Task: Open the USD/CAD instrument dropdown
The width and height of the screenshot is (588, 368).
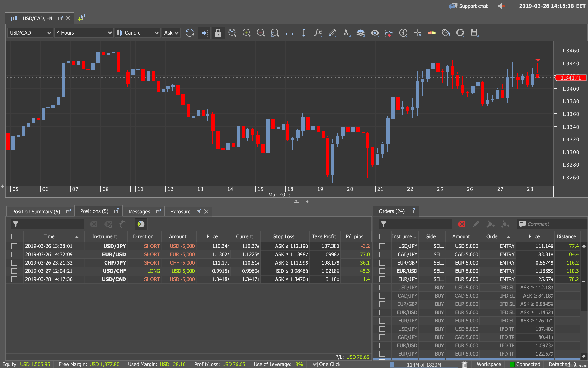Action: click(x=30, y=33)
